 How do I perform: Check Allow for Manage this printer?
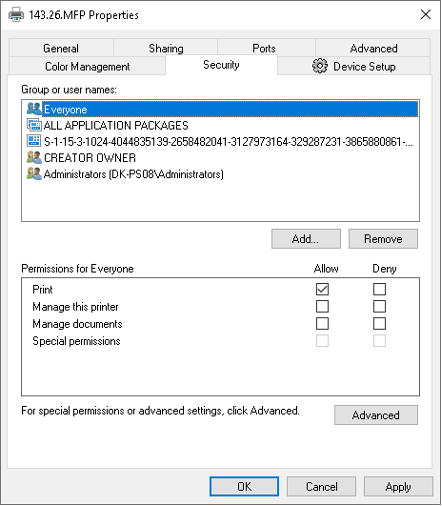pyautogui.click(x=322, y=306)
